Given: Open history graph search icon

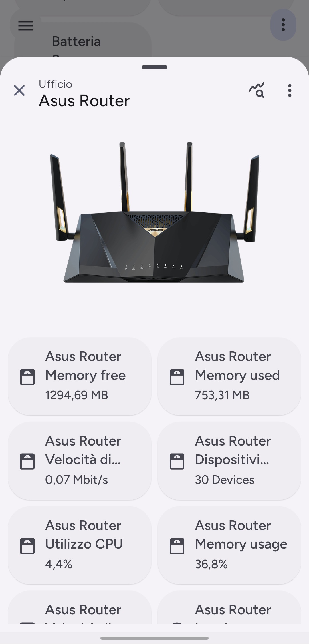Looking at the screenshot, I should [x=257, y=90].
